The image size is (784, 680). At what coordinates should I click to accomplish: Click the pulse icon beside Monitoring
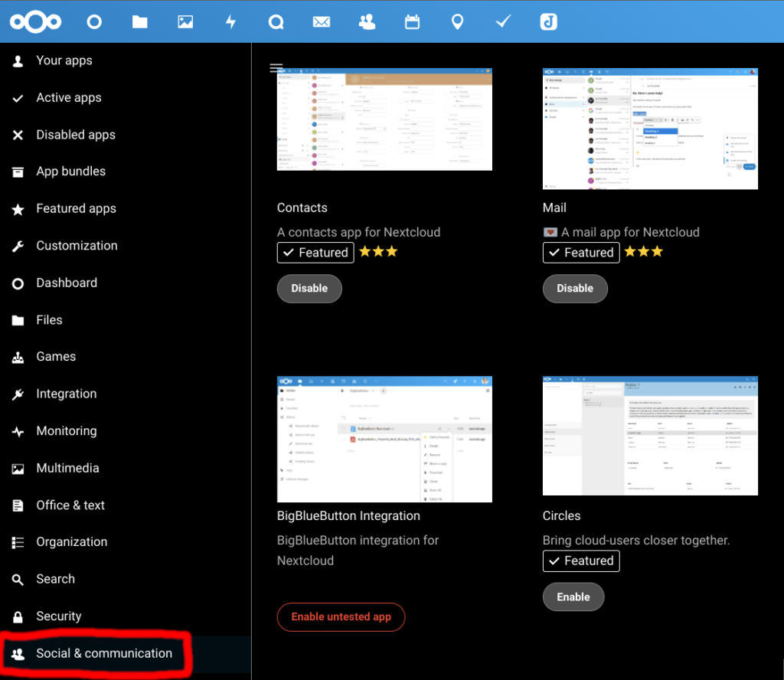(18, 431)
